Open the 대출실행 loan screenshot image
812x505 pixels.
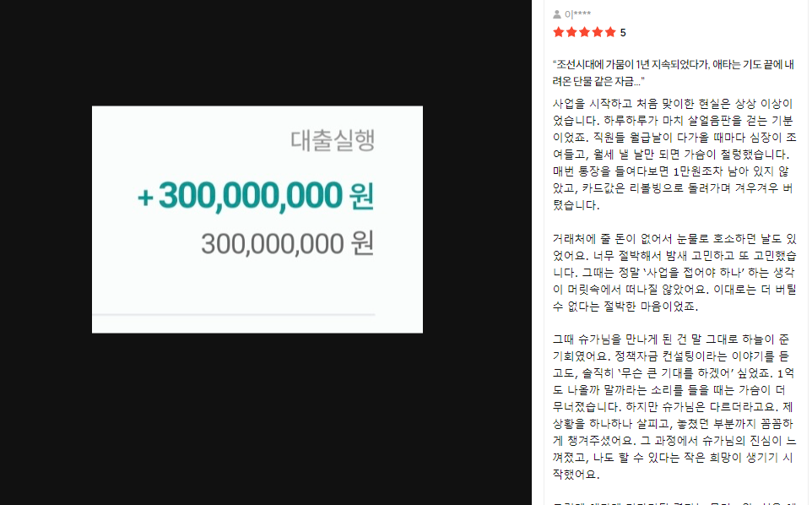pyautogui.click(x=257, y=219)
